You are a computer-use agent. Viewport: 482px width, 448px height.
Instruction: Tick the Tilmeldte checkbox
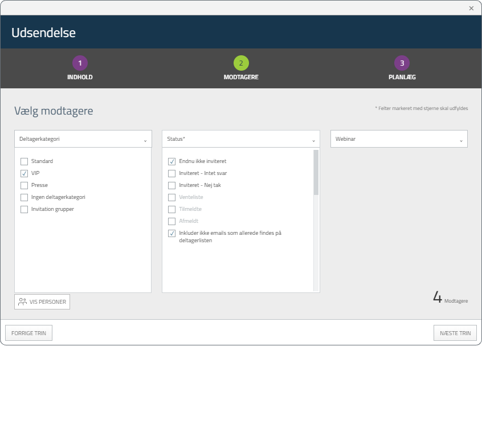click(172, 209)
